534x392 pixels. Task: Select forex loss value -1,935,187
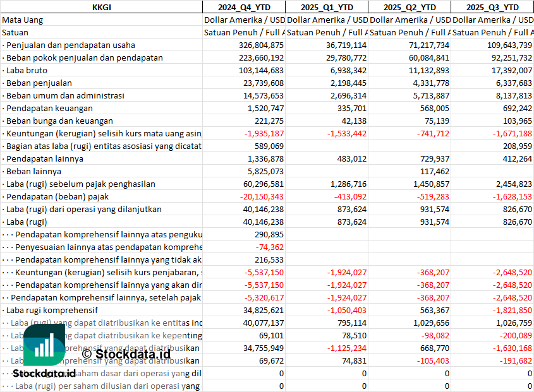[264, 133]
